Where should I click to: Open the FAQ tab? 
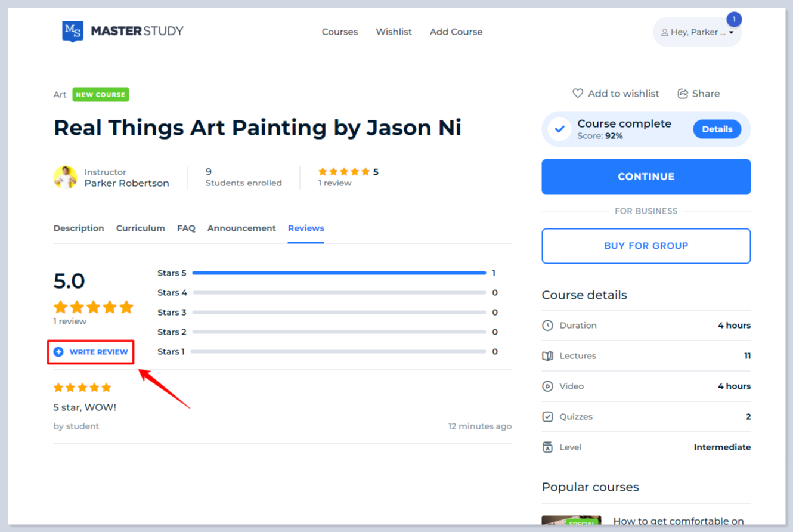[186, 228]
